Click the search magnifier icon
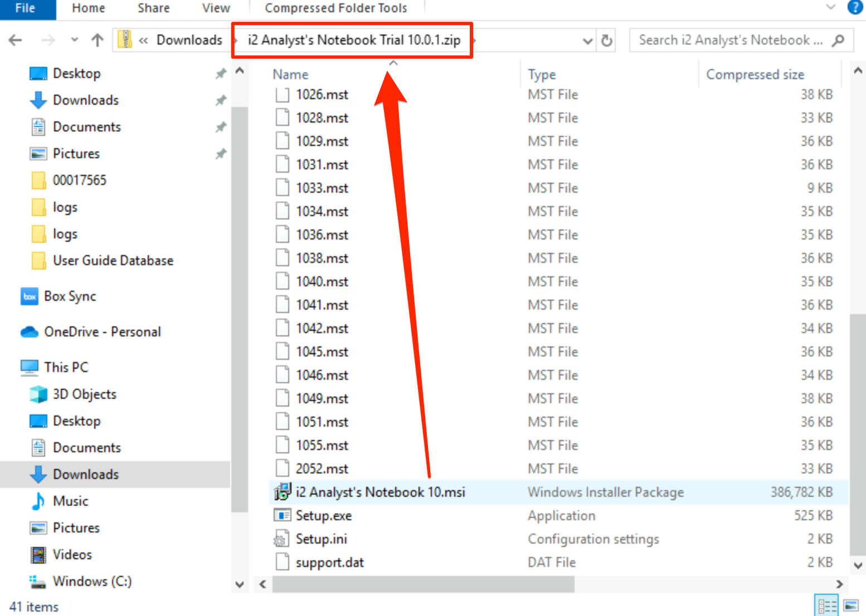 [x=838, y=40]
